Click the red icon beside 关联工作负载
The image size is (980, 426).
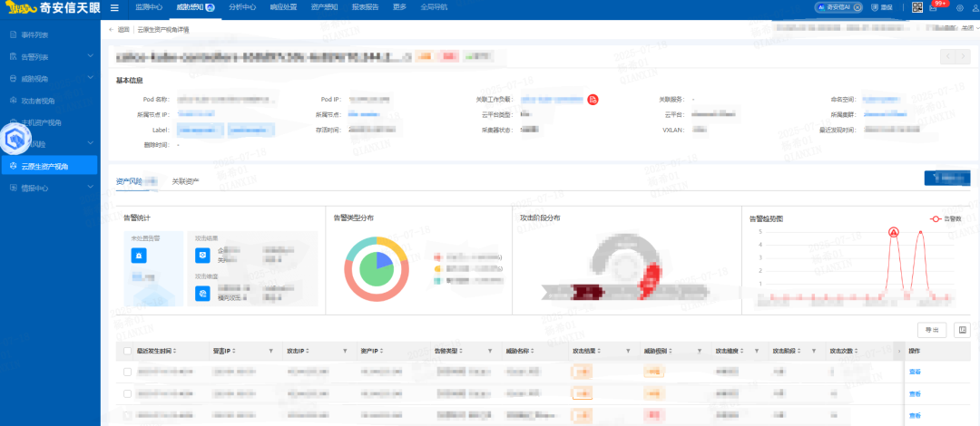(593, 100)
